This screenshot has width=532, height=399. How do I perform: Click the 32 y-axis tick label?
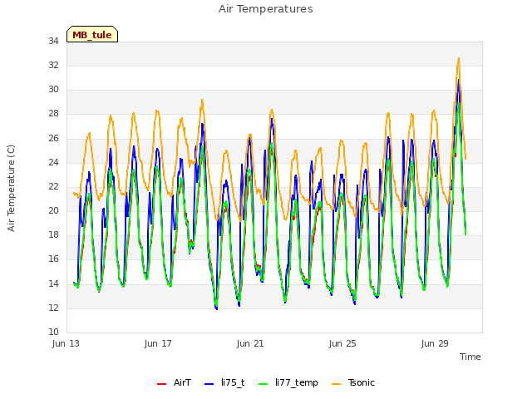tap(53, 65)
